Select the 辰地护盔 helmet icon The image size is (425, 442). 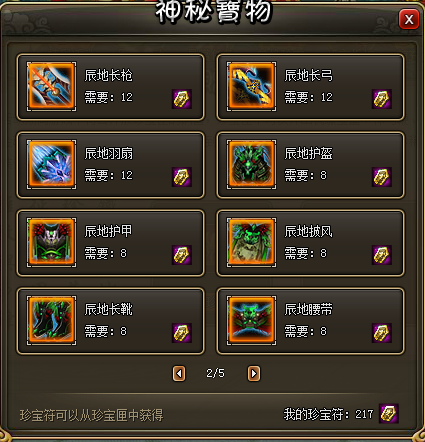[251, 164]
